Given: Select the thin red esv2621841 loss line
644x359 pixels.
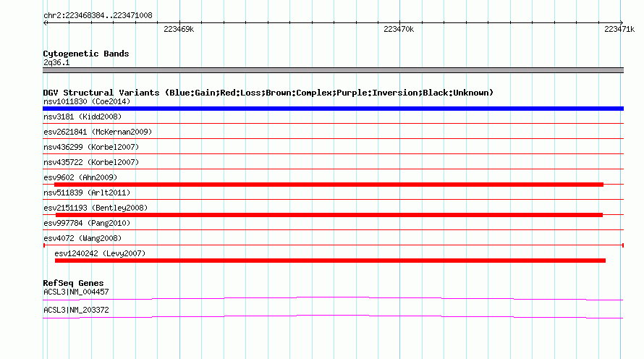Looking at the screenshot, I should click(333, 138).
